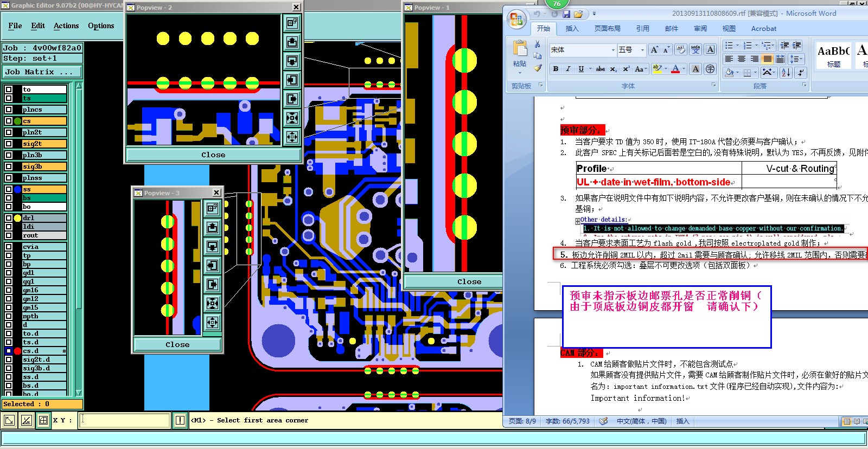Click the Justify alignment icon

point(767,59)
